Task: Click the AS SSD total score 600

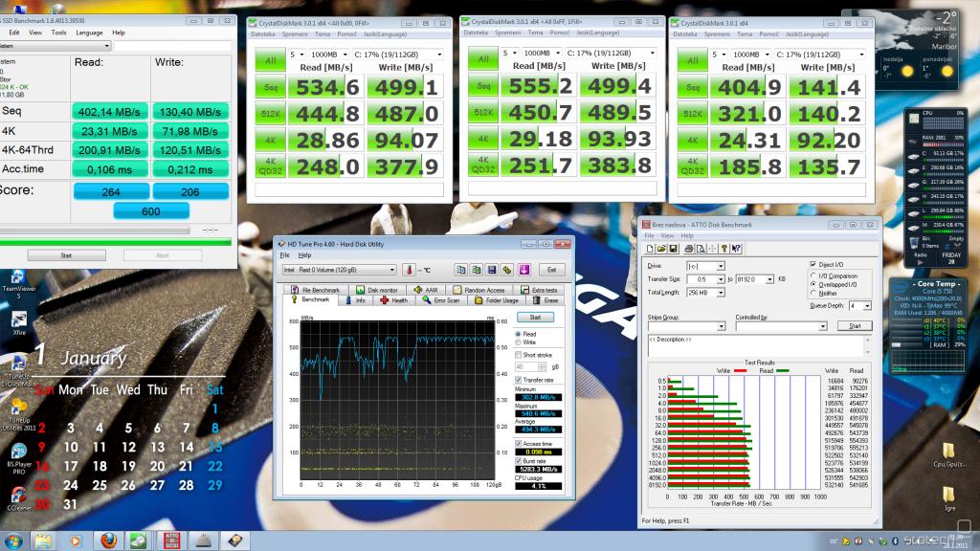Action: (x=150, y=211)
